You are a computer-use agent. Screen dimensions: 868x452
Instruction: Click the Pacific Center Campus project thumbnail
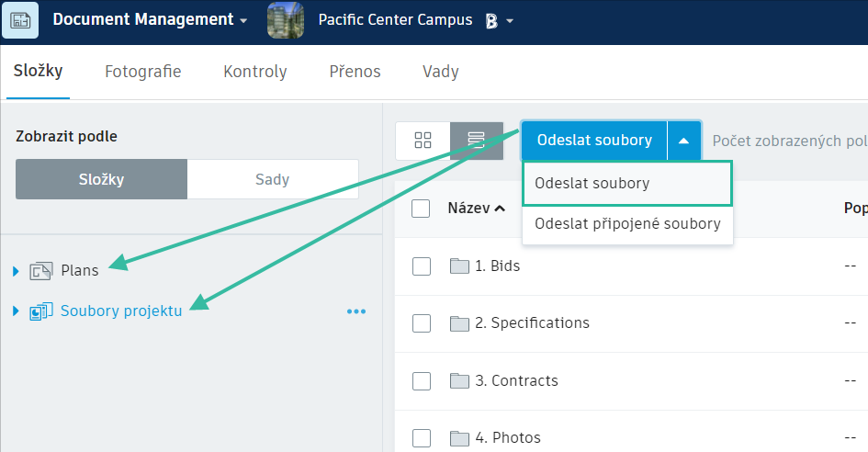pos(286,20)
